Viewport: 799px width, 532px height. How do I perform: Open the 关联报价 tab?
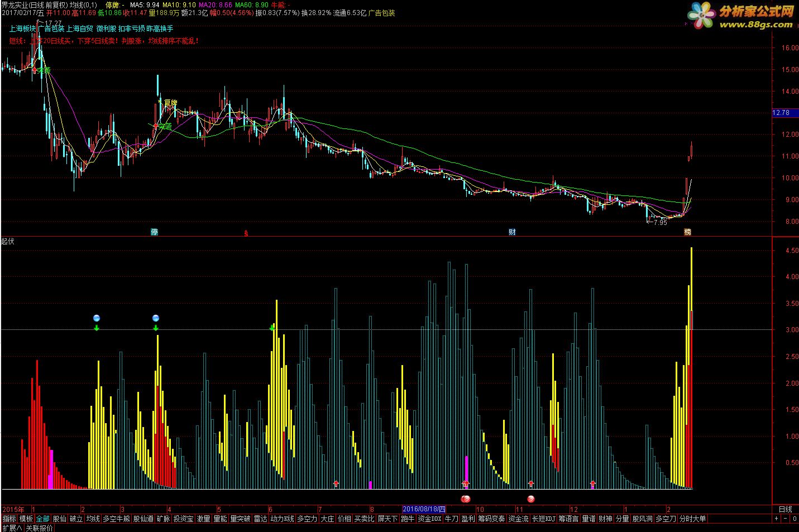[x=39, y=528]
